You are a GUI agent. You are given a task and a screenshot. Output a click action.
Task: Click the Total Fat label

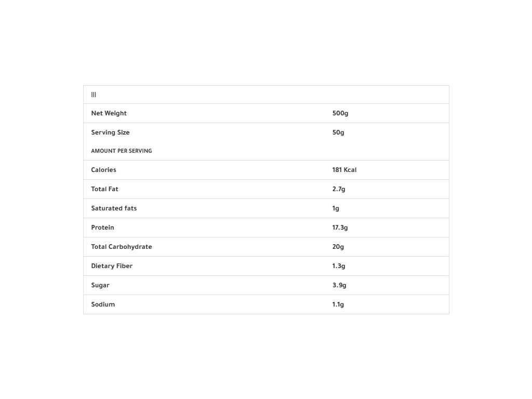coord(104,189)
